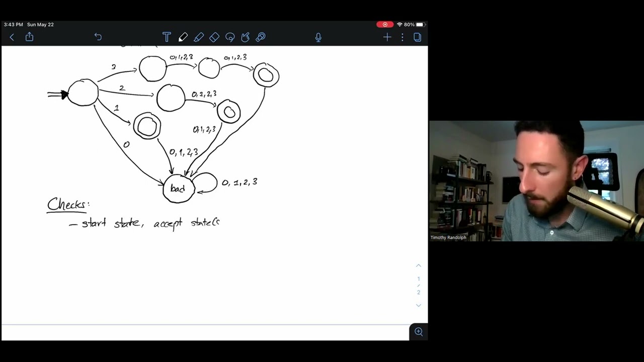
Task: Open the zoom magnifier tool in toolbar
Action: (x=261, y=37)
